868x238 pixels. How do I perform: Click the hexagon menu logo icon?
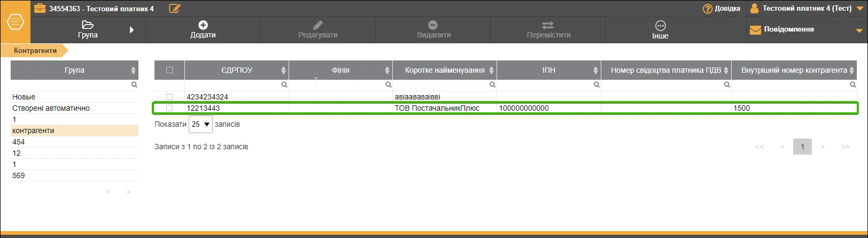(15, 22)
